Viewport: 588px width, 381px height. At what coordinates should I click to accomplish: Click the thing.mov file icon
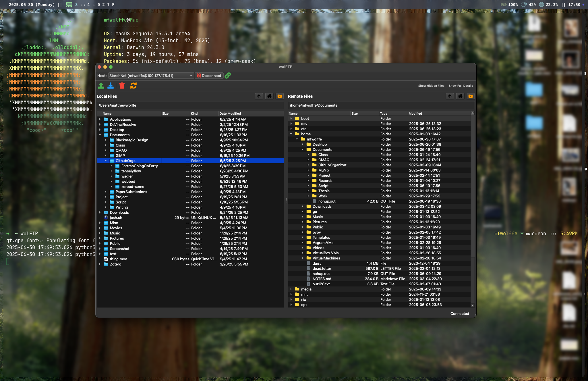coord(106,259)
